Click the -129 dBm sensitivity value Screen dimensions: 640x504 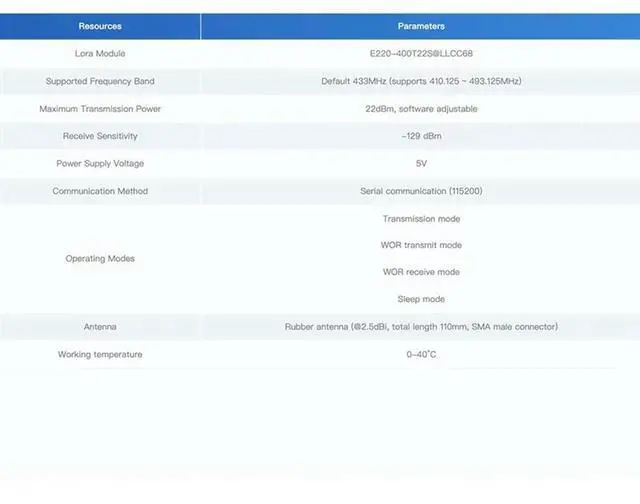421,136
